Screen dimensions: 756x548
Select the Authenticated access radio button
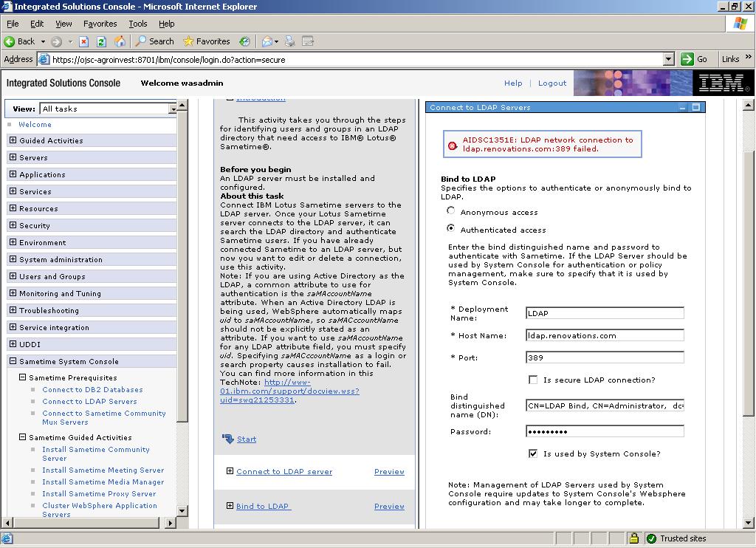[x=451, y=228]
